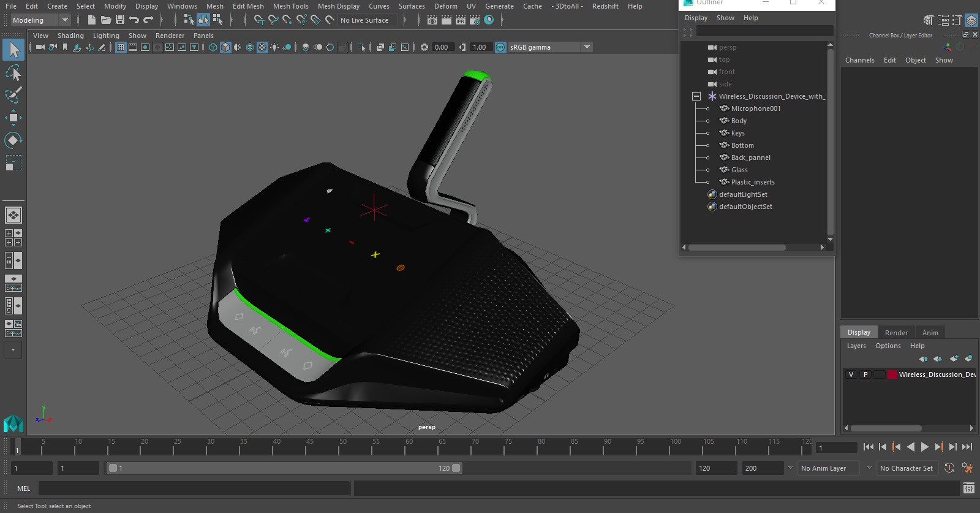This screenshot has height=513, width=980.
Task: Play animation forwards
Action: pos(925,447)
